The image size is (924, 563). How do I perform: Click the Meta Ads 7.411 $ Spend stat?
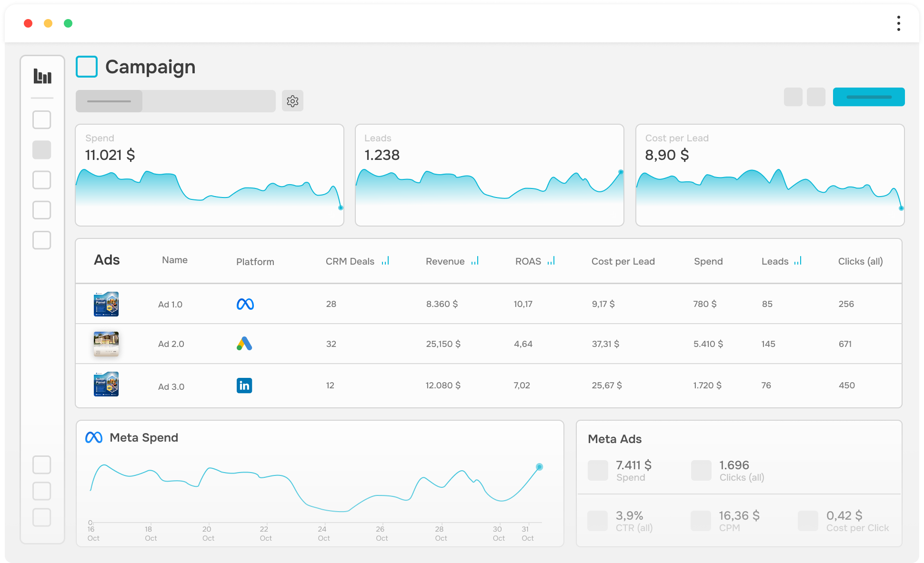click(x=620, y=471)
